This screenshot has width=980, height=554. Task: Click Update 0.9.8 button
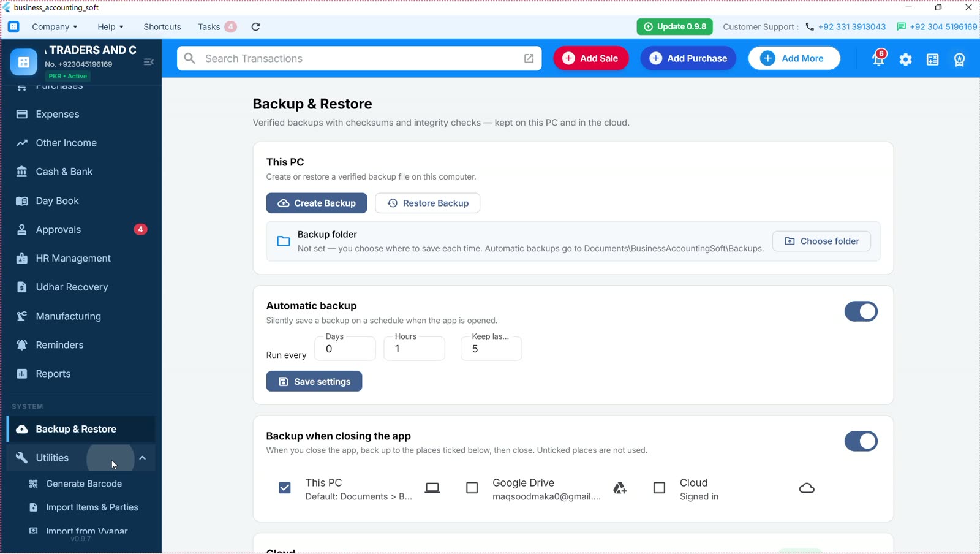[x=675, y=26]
